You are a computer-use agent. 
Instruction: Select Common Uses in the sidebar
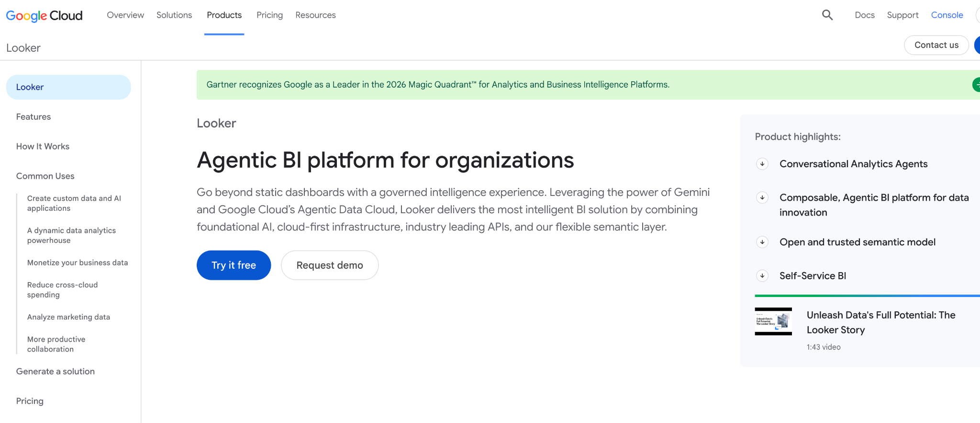click(45, 176)
